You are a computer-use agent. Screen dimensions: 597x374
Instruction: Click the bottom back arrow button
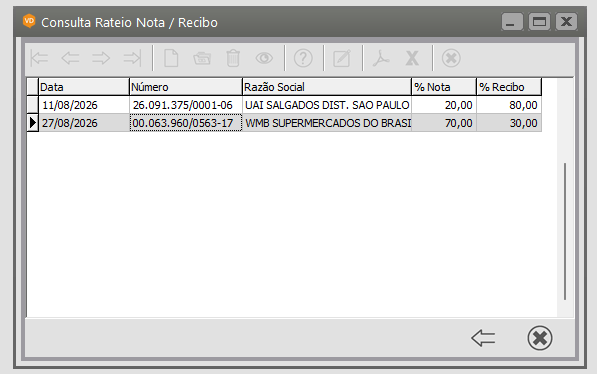[483, 338]
